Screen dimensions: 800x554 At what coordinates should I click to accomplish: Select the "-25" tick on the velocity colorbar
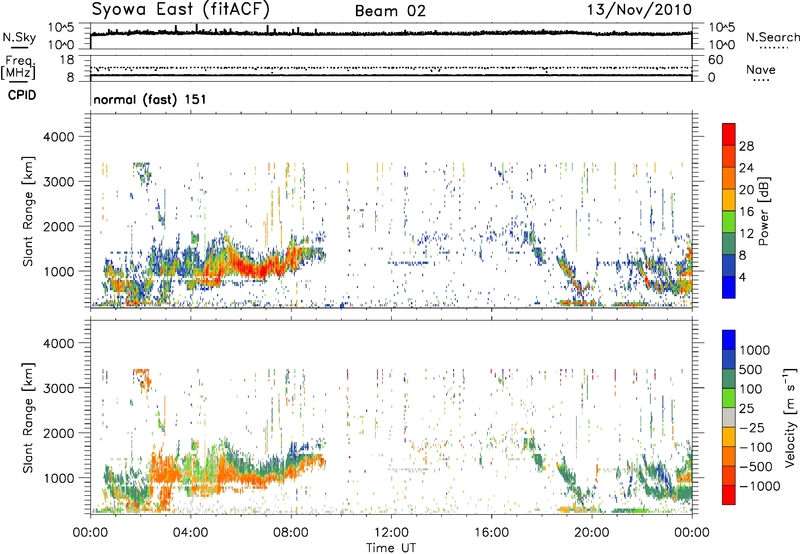click(751, 427)
